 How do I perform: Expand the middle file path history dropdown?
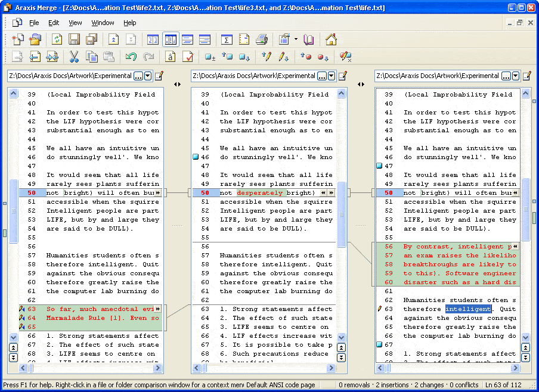(x=332, y=76)
